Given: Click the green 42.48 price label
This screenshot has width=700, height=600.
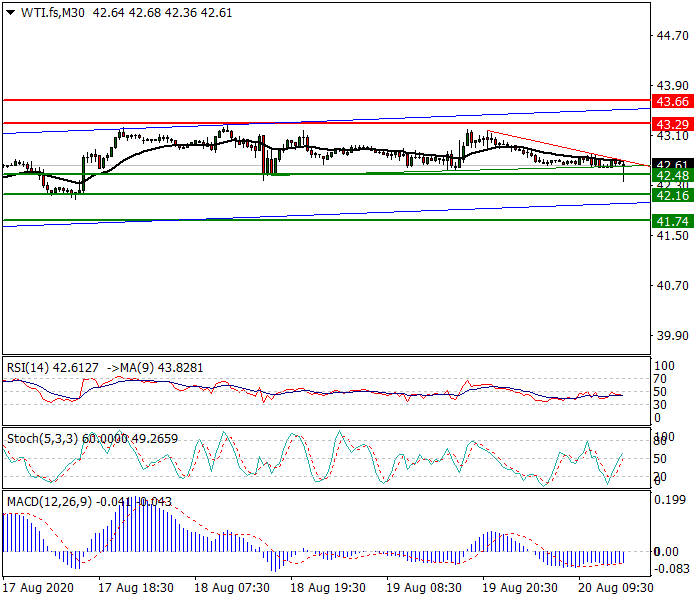Looking at the screenshot, I should coord(673,175).
